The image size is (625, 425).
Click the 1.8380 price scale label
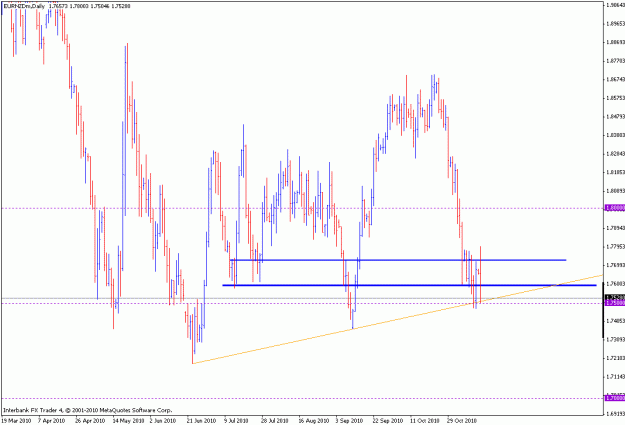[615, 135]
